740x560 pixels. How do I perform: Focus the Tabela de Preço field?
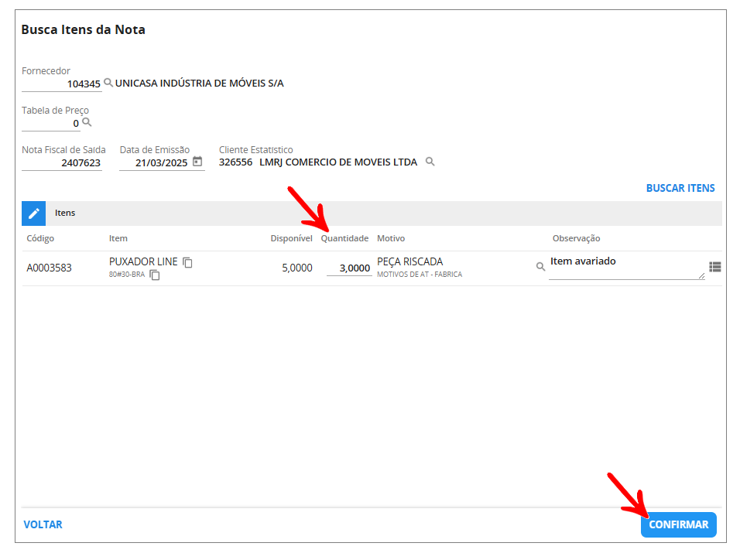point(51,124)
